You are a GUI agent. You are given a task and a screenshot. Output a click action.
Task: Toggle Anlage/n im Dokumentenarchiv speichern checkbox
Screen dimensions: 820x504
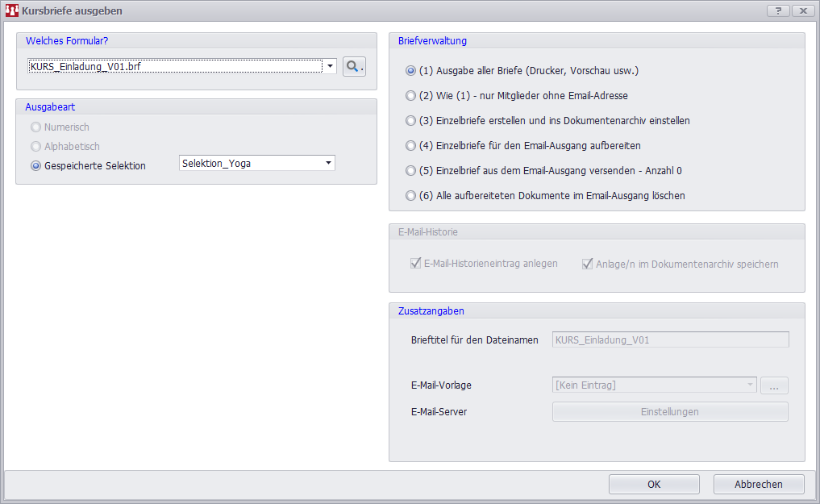click(588, 264)
